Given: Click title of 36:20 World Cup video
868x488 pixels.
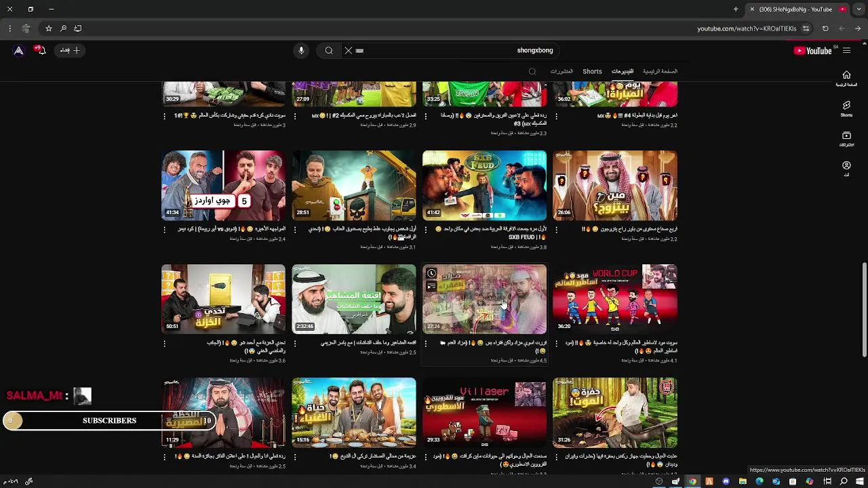Looking at the screenshot, I should 620,347.
